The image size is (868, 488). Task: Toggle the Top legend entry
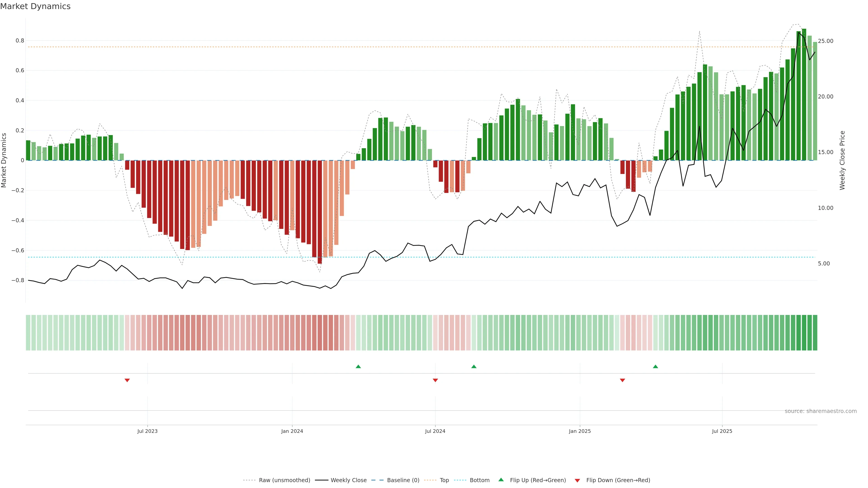[444, 480]
